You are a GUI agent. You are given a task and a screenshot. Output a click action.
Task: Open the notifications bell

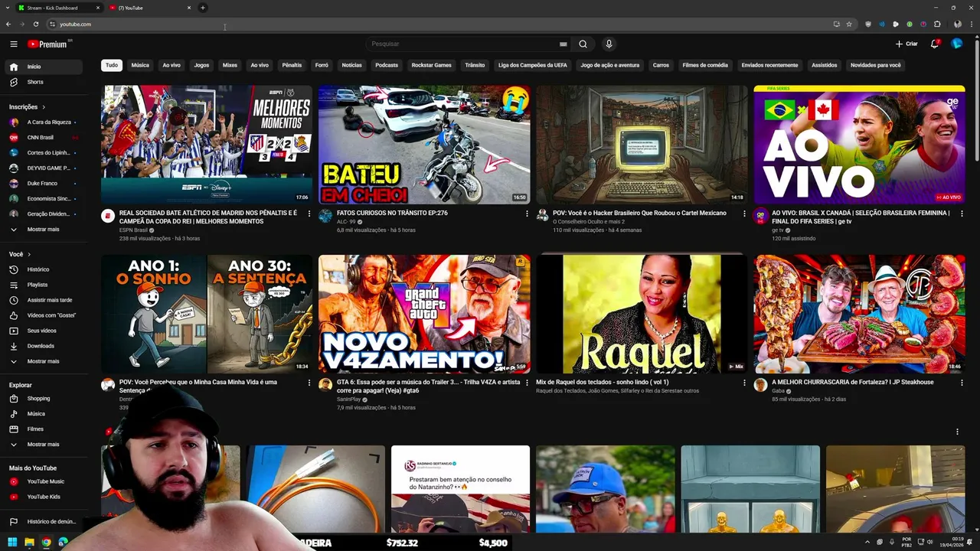[x=934, y=44]
